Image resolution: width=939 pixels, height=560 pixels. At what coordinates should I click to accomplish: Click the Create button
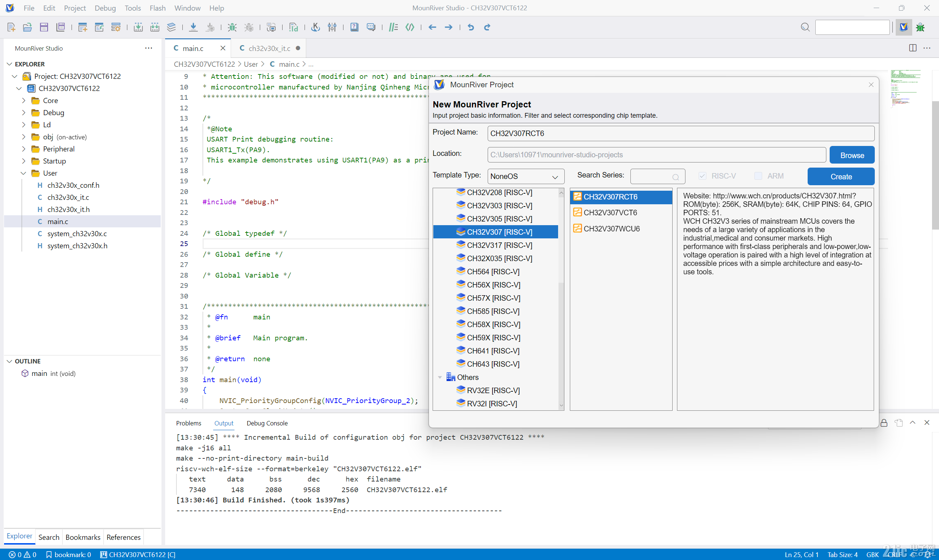click(x=841, y=176)
